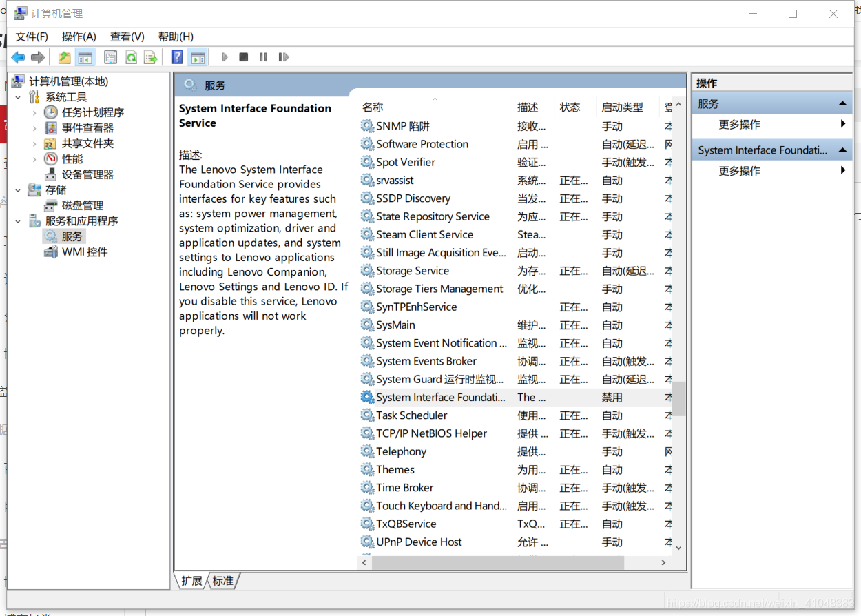This screenshot has height=616, width=861.
Task: Select WMI 控件 in tree
Action: pyautogui.click(x=85, y=251)
